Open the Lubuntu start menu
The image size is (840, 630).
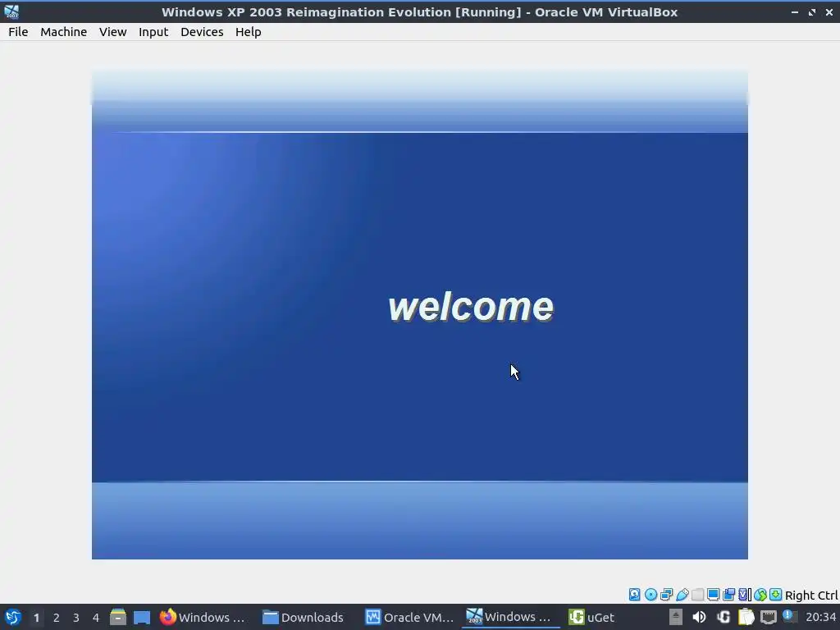pos(13,617)
